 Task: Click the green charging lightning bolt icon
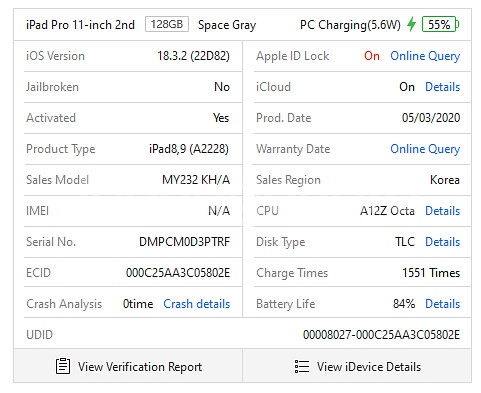(x=412, y=24)
